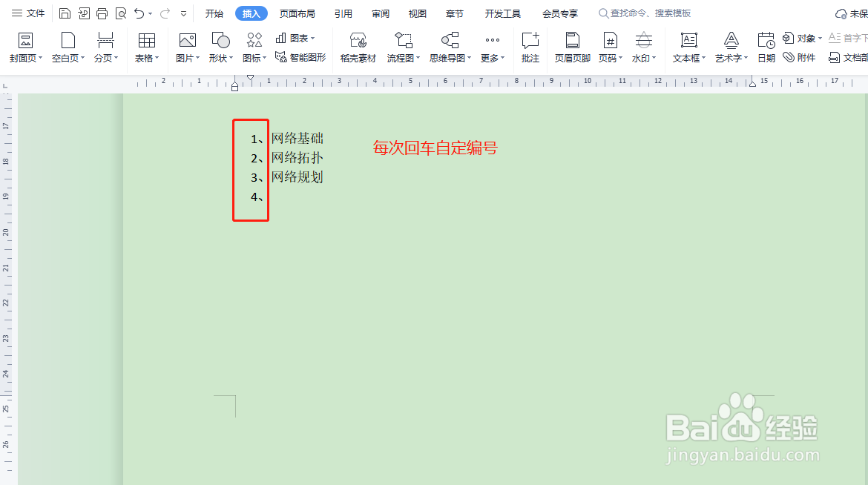
Task: Select the 插入 tab
Action: (x=251, y=13)
